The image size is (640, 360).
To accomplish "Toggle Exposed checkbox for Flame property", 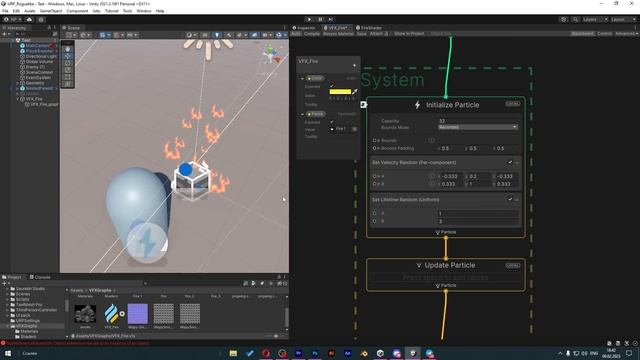I will click(x=331, y=122).
